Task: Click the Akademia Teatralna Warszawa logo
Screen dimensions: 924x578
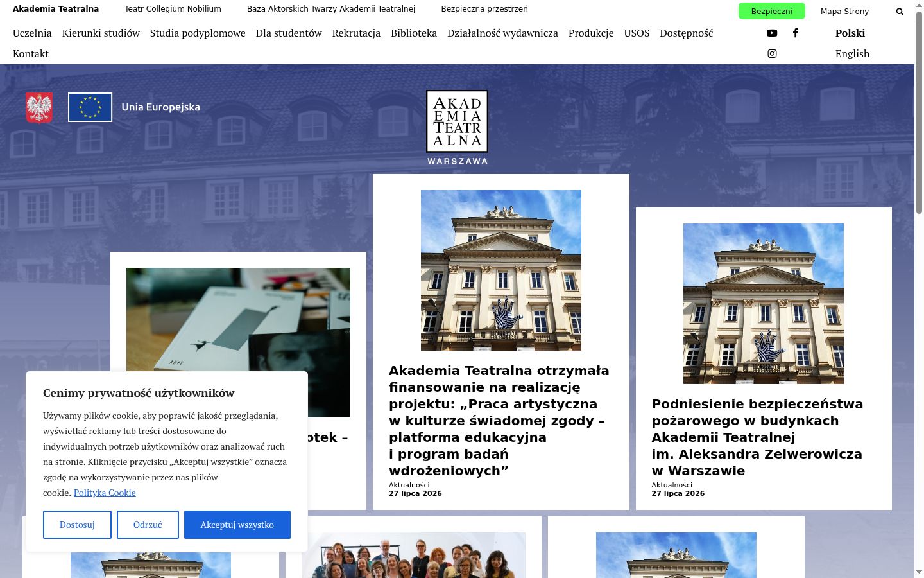Action: (x=458, y=128)
